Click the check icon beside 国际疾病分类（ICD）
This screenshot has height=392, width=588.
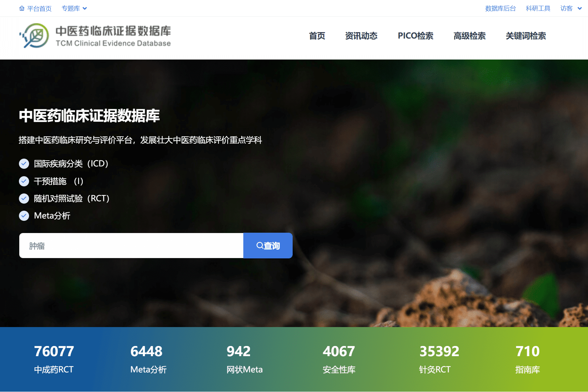pyautogui.click(x=24, y=164)
